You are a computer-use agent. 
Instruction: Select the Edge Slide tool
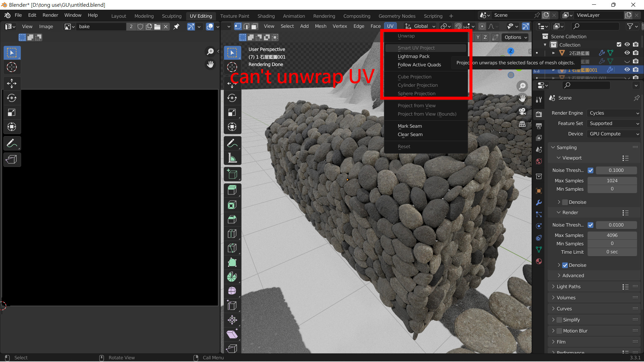(232, 305)
